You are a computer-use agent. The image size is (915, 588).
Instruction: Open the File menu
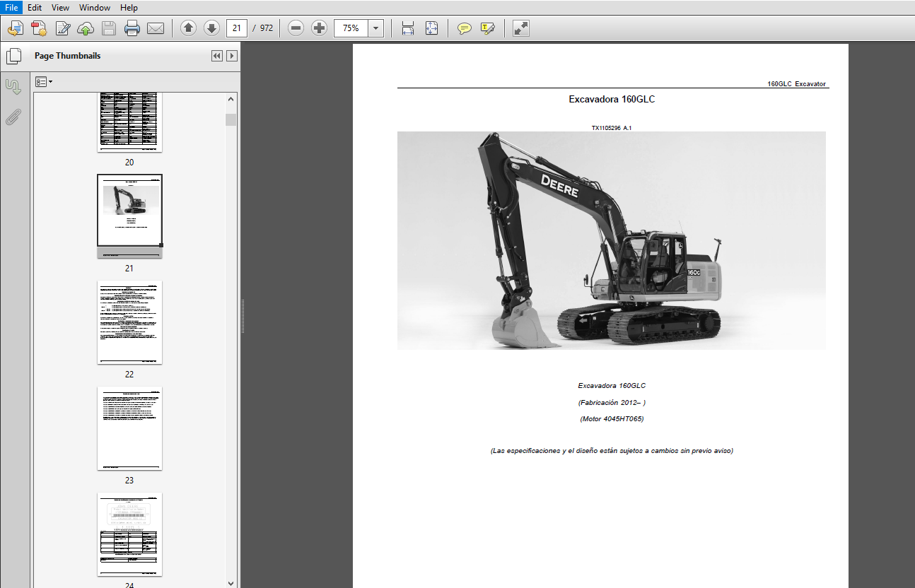click(11, 7)
